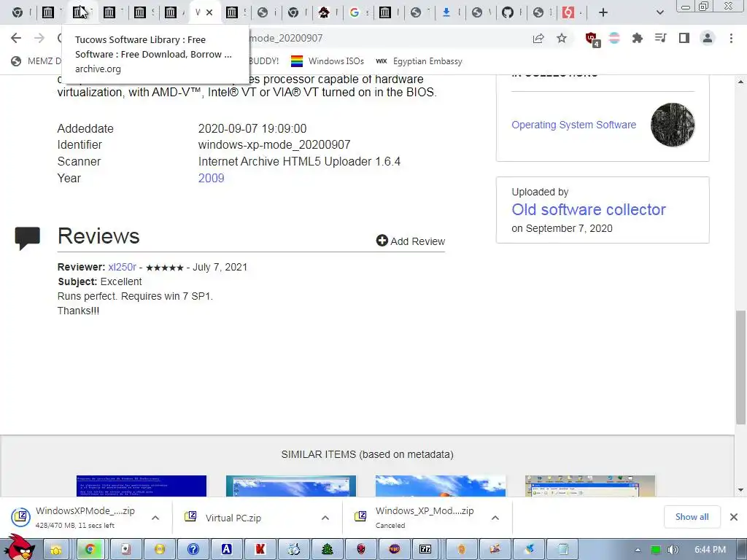Show hidden system tray icons
Viewport: 747px width, 560px height.
pos(638,550)
